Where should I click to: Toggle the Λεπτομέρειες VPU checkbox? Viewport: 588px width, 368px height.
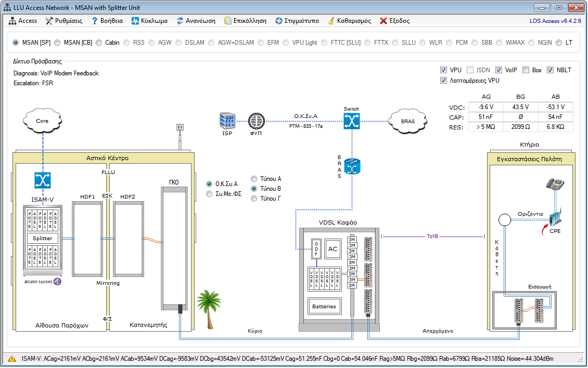click(x=444, y=81)
